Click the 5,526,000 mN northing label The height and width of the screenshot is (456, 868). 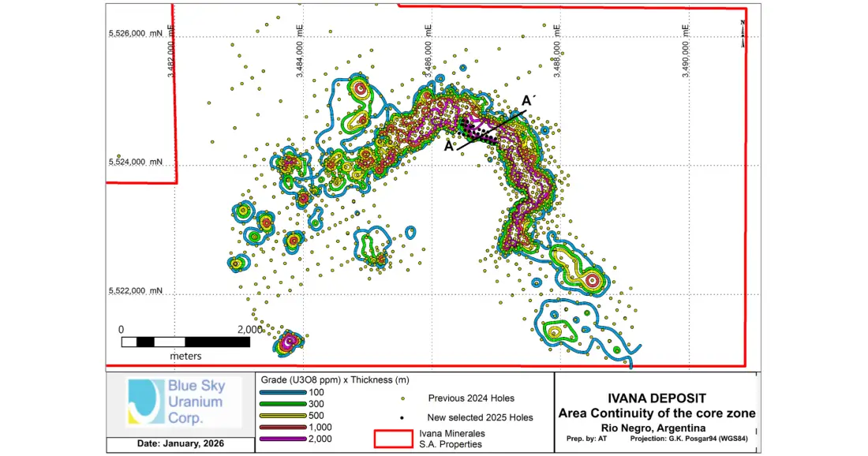pos(135,34)
